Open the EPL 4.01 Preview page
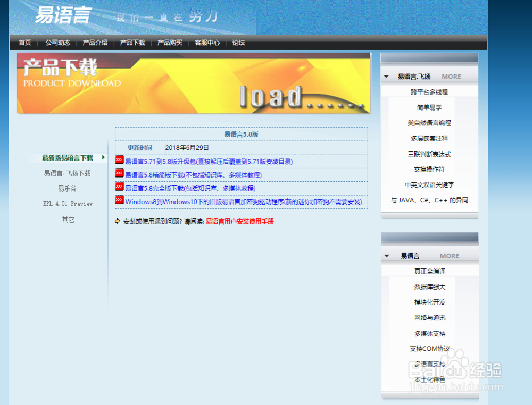 click(x=68, y=204)
